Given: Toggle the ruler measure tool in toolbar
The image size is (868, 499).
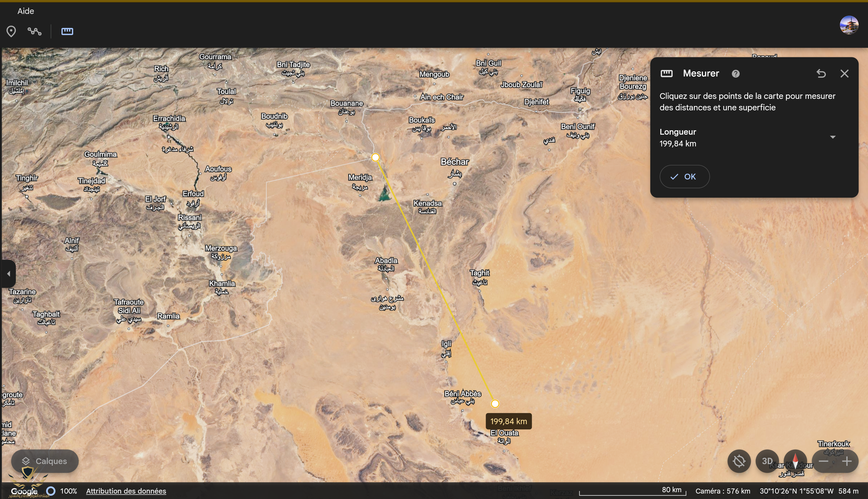Looking at the screenshot, I should (x=67, y=31).
